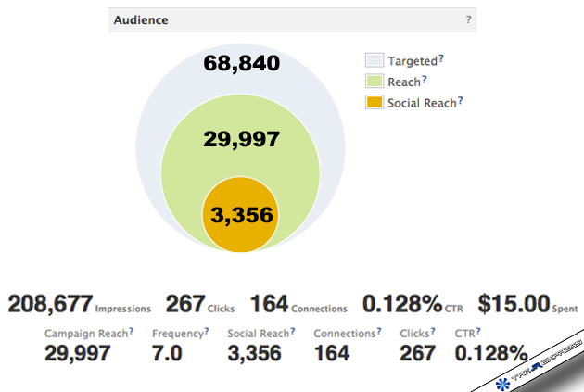Viewport: 584px width, 392px height.
Task: Click the question mark beside Campaign Reach
Action: 131,331
